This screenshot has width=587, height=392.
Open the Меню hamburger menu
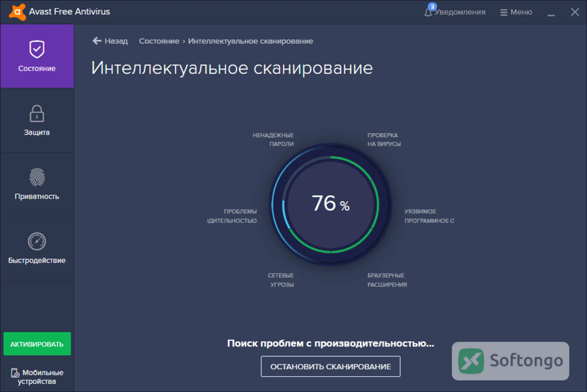516,12
